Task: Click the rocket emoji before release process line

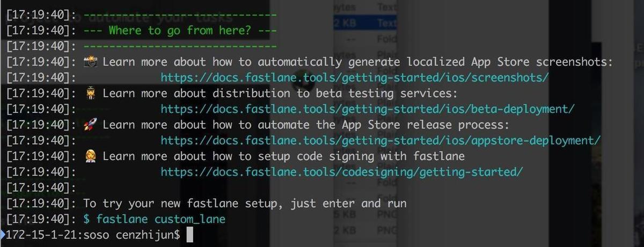Action: (x=90, y=125)
